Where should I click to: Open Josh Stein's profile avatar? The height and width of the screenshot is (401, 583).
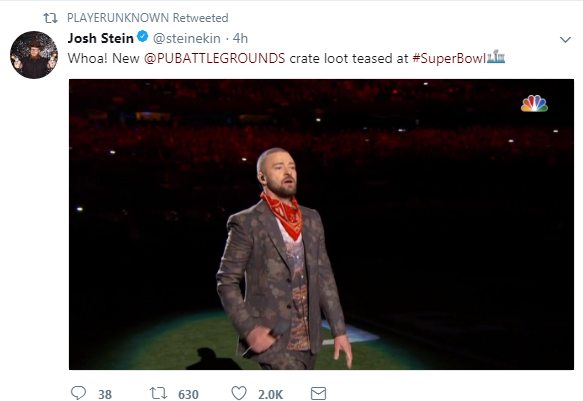[34, 55]
